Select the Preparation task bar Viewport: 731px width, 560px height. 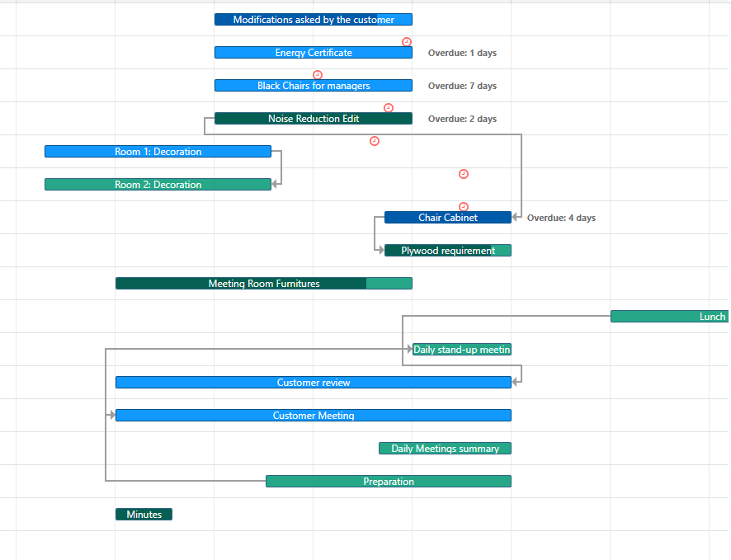point(388,481)
